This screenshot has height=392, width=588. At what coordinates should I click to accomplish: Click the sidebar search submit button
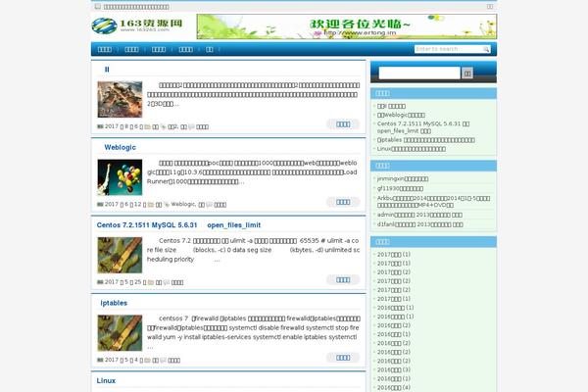tap(467, 73)
